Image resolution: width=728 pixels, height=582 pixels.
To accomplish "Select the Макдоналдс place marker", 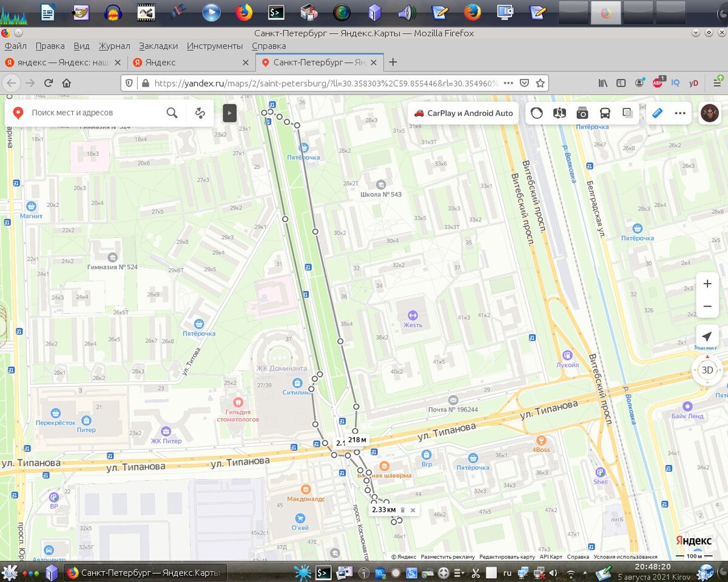I will (306, 489).
